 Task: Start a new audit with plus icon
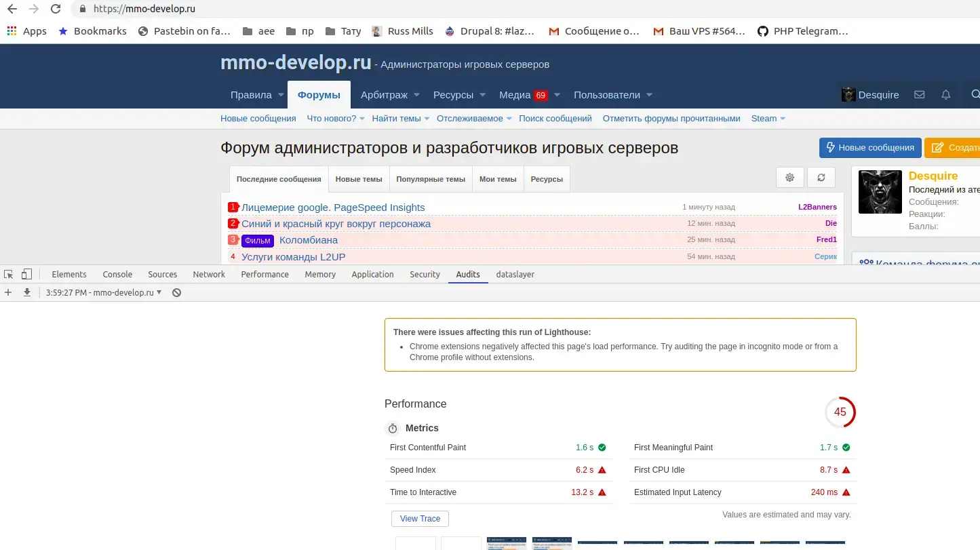pos(8,292)
